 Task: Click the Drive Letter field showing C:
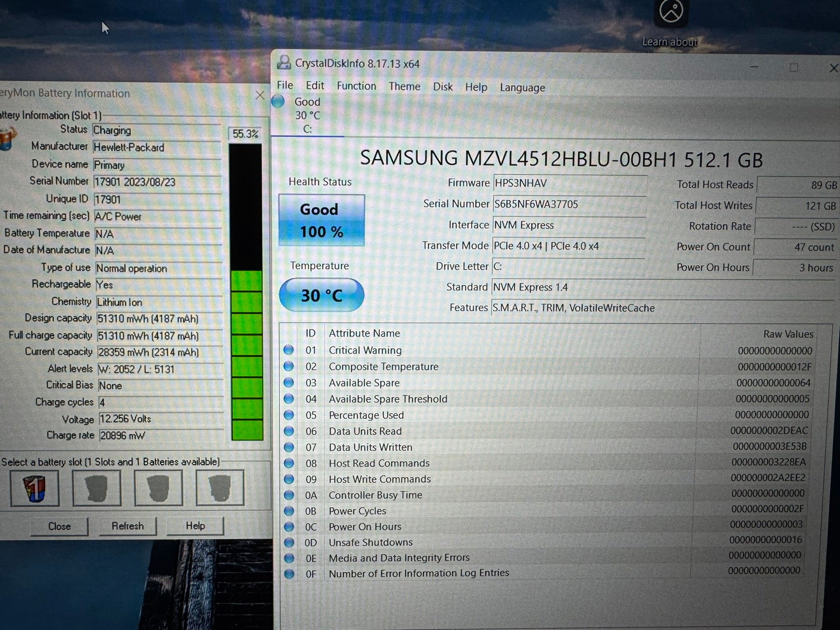click(x=568, y=267)
